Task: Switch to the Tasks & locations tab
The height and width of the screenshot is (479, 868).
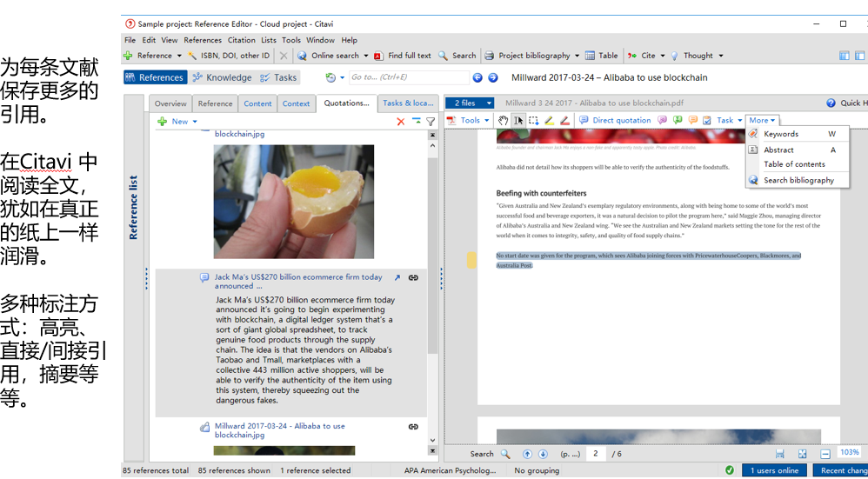Action: [x=408, y=103]
